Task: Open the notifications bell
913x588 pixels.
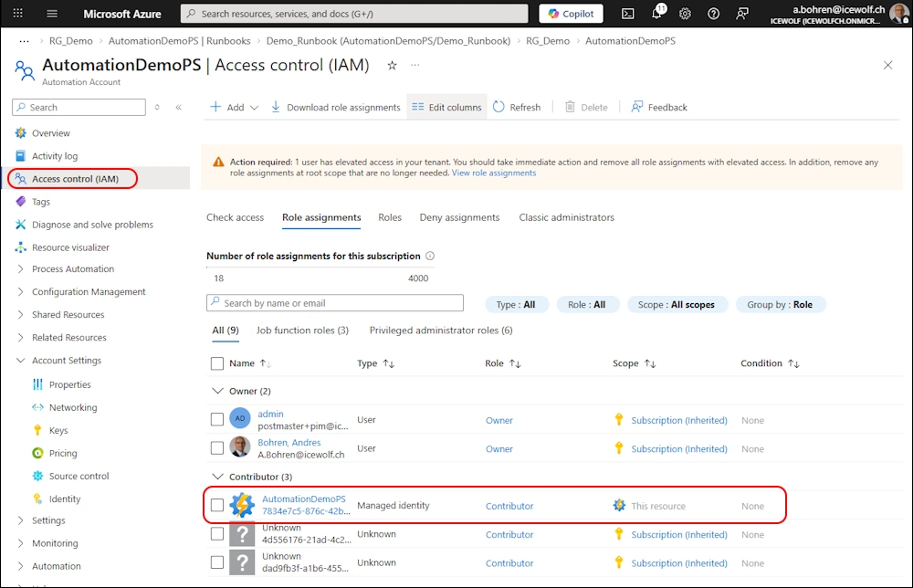Action: (x=657, y=14)
